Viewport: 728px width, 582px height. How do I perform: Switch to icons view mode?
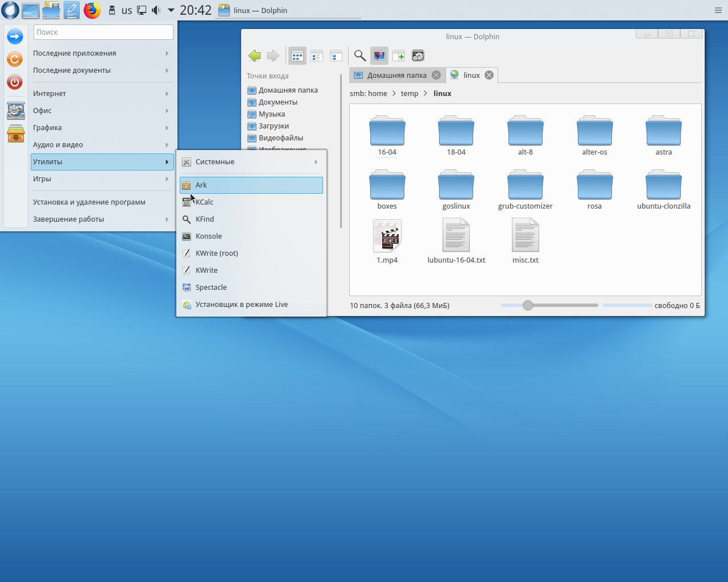[297, 56]
